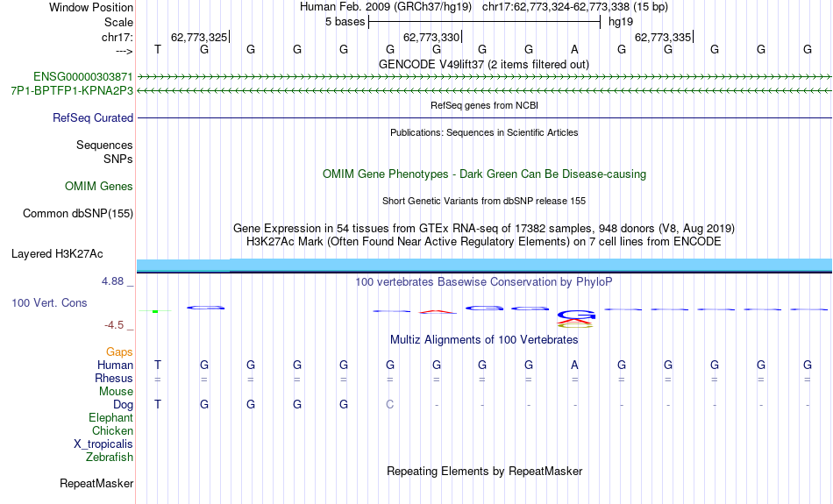
Task: Click the light C base in Dog row
Action: 390,405
